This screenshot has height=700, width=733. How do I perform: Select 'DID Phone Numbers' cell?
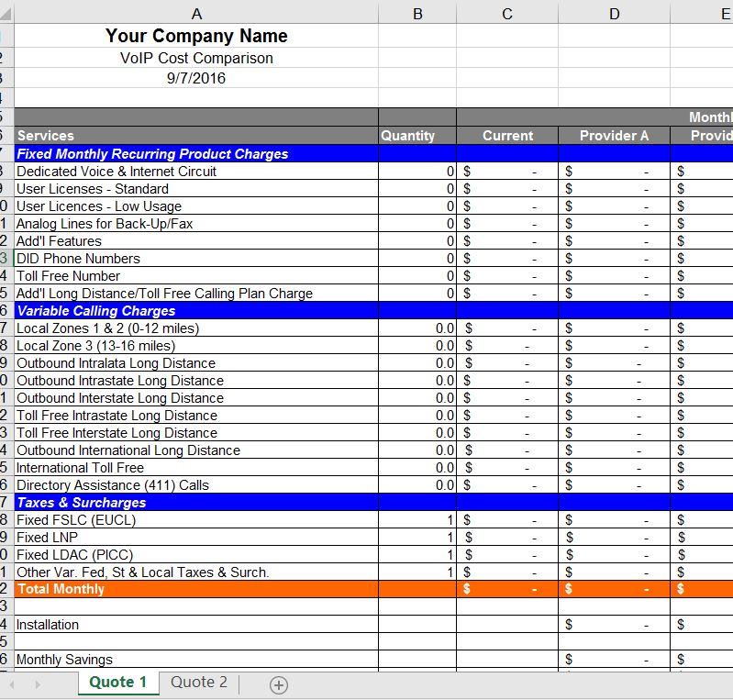pyautogui.click(x=196, y=259)
